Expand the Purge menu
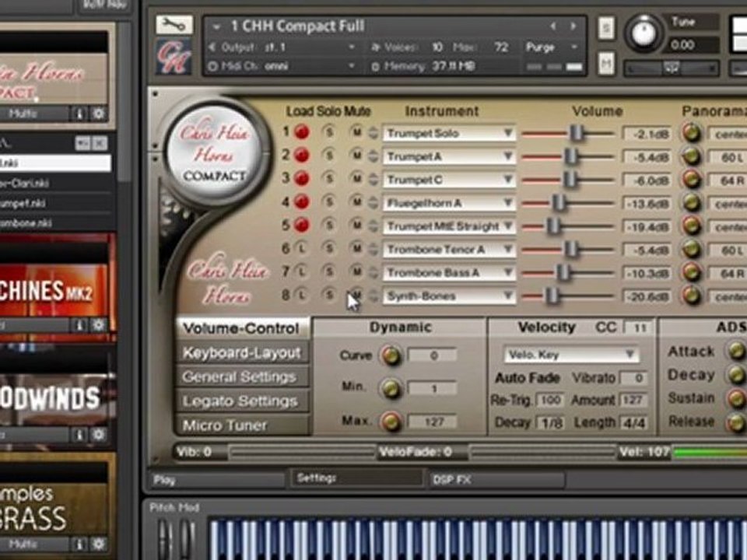The width and height of the screenshot is (747, 560). [x=551, y=47]
